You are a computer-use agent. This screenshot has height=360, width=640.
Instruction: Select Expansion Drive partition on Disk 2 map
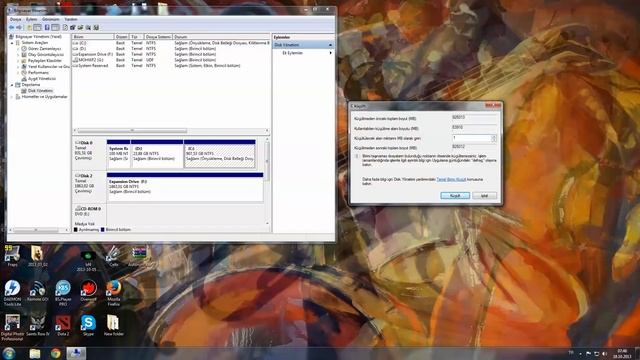pos(185,187)
